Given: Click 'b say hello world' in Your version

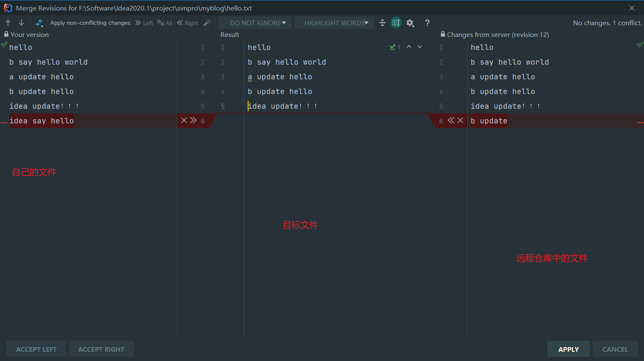Looking at the screenshot, I should [x=49, y=62].
